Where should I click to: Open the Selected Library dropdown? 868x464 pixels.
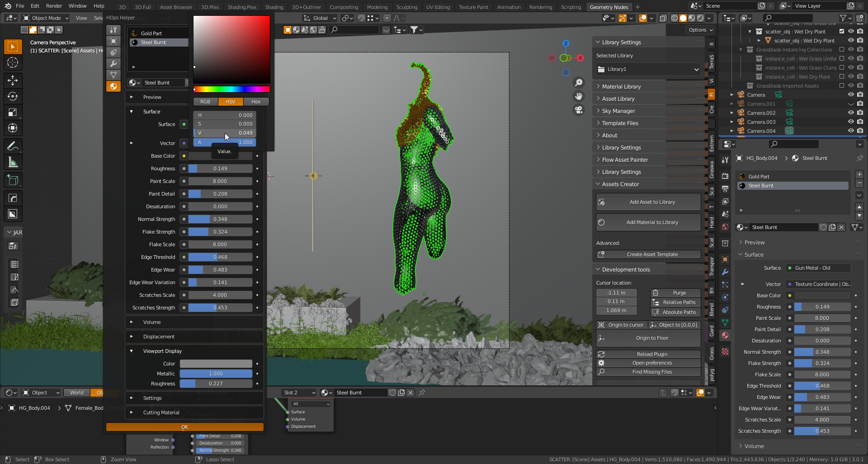[x=648, y=69]
